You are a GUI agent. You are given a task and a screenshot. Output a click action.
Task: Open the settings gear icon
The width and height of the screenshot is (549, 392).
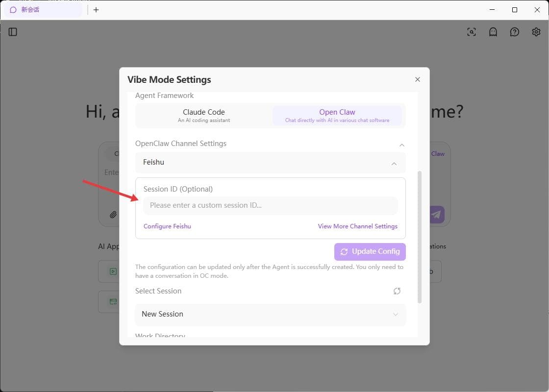[536, 32]
